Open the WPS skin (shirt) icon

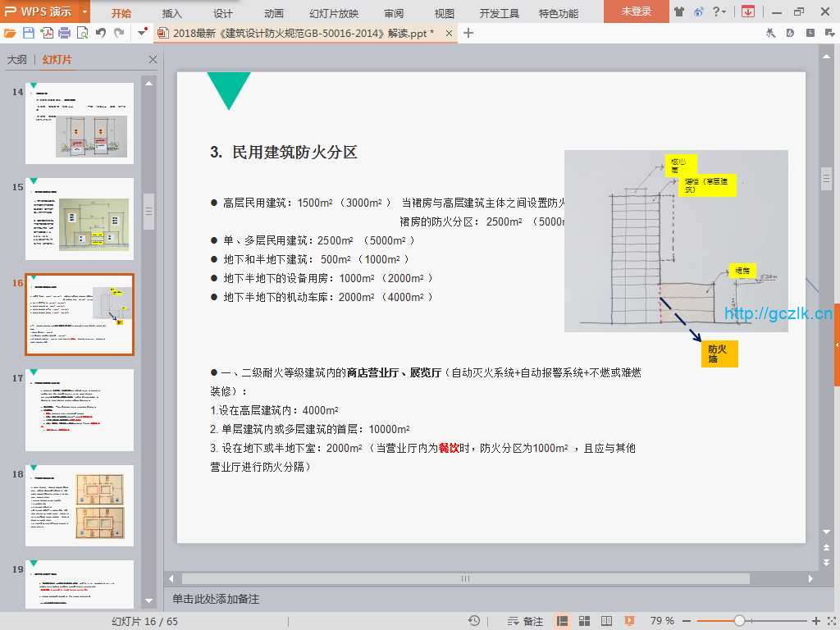coord(678,11)
